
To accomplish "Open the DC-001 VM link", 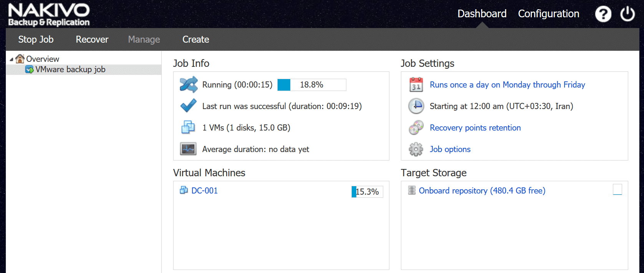I will click(204, 190).
